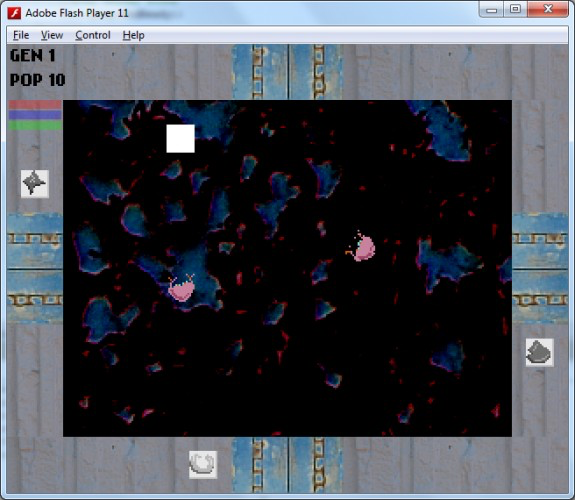This screenshot has height=500, width=575.
Task: Click the GEN 1 generation label
Action: coord(33,56)
